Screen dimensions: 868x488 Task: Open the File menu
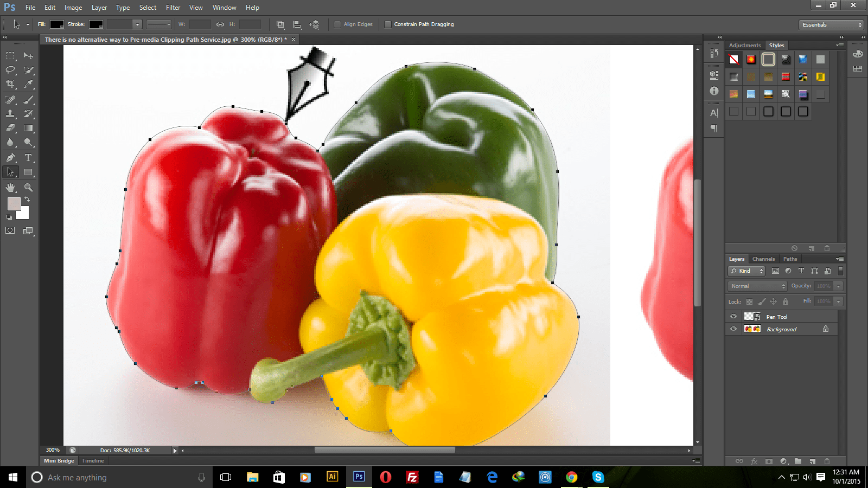pos(30,8)
